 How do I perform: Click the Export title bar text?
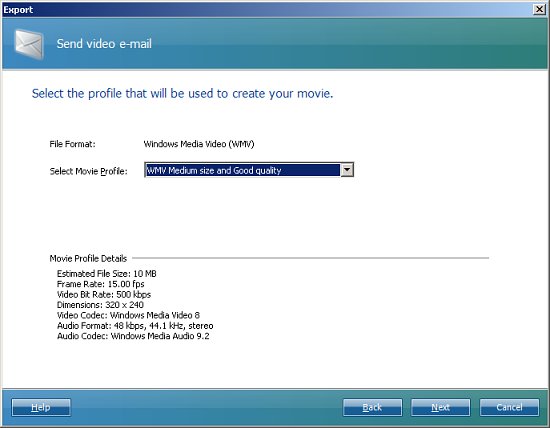click(x=18, y=9)
